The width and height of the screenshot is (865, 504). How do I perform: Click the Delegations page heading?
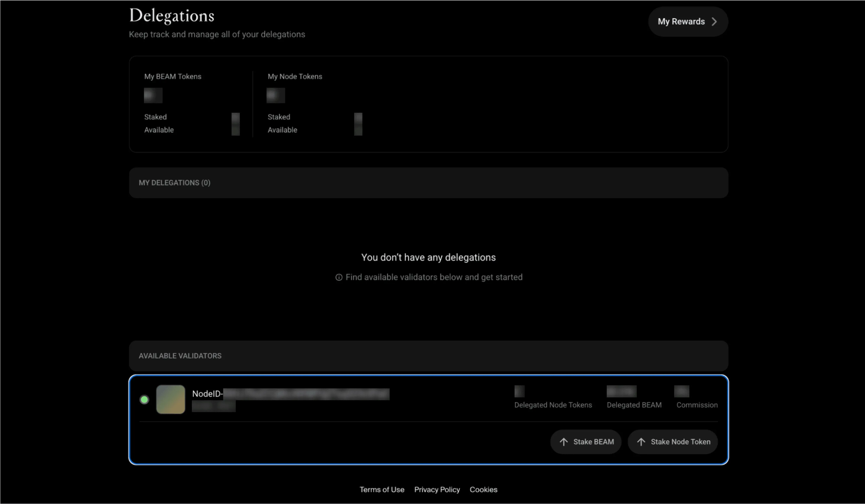coord(172,15)
